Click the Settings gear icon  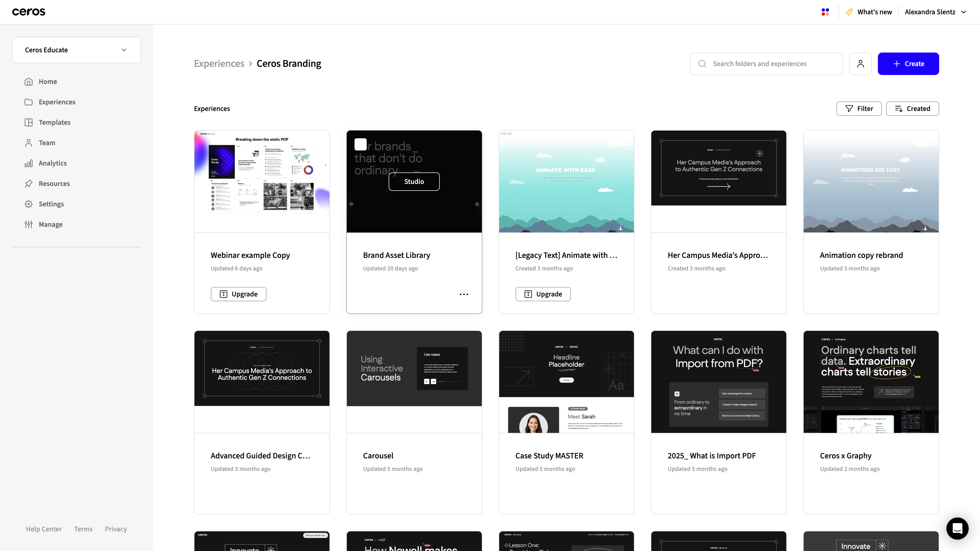pos(29,204)
